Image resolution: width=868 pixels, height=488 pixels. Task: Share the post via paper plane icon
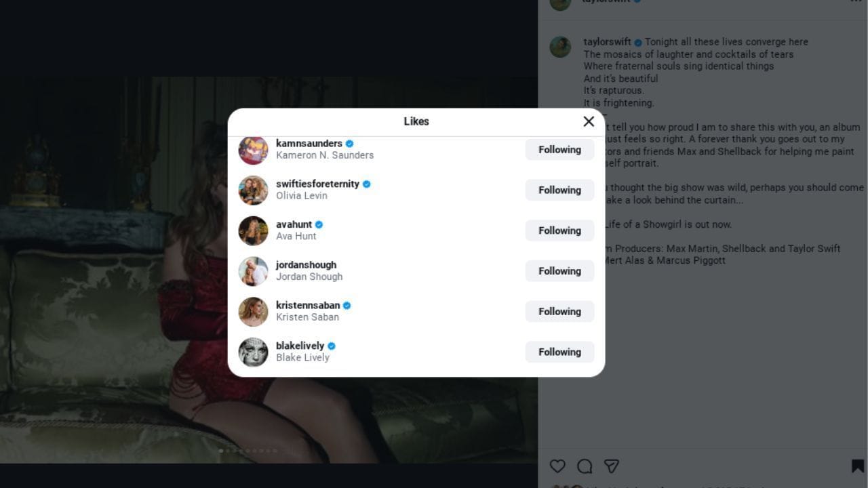pos(612,466)
